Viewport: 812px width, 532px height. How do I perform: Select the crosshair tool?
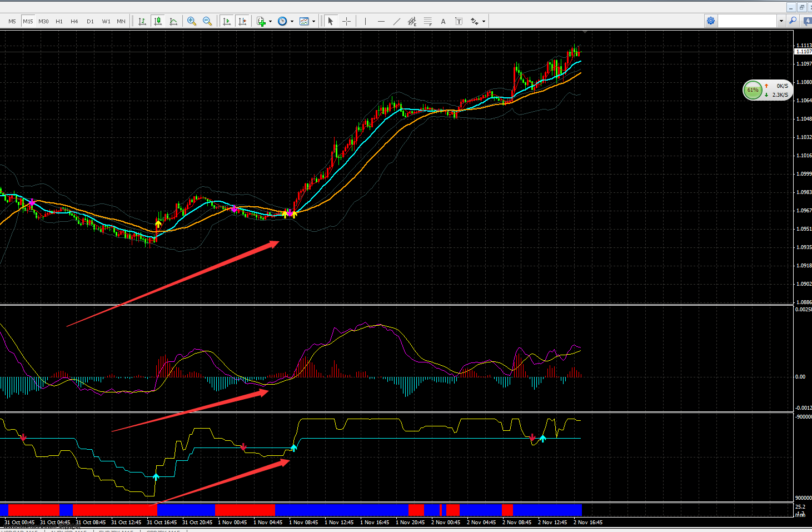point(346,21)
